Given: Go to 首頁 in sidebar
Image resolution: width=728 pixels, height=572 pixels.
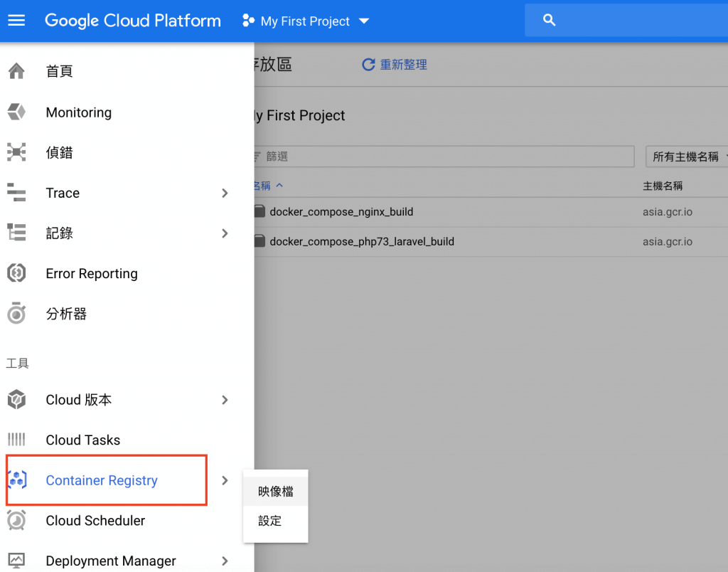Looking at the screenshot, I should (59, 71).
